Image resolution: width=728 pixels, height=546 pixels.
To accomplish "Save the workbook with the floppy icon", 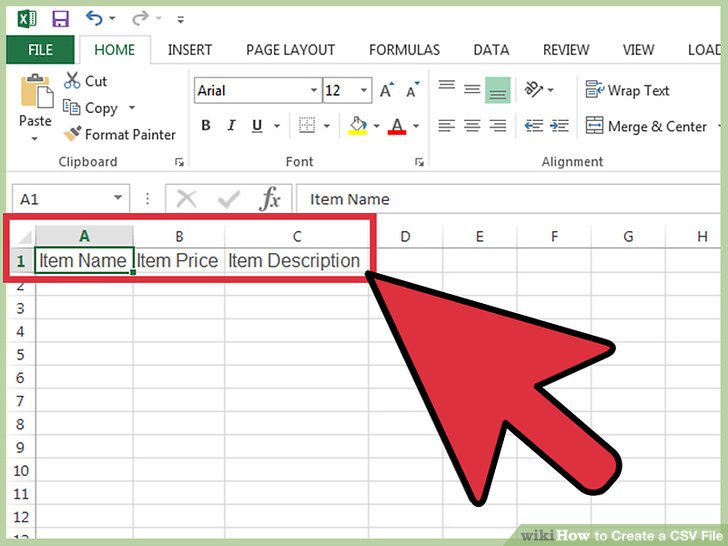I will [x=60, y=19].
